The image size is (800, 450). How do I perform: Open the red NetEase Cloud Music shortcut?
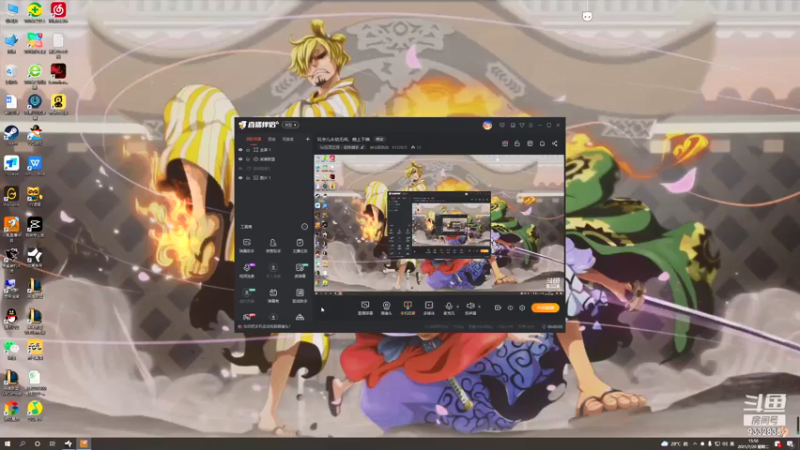[58, 13]
